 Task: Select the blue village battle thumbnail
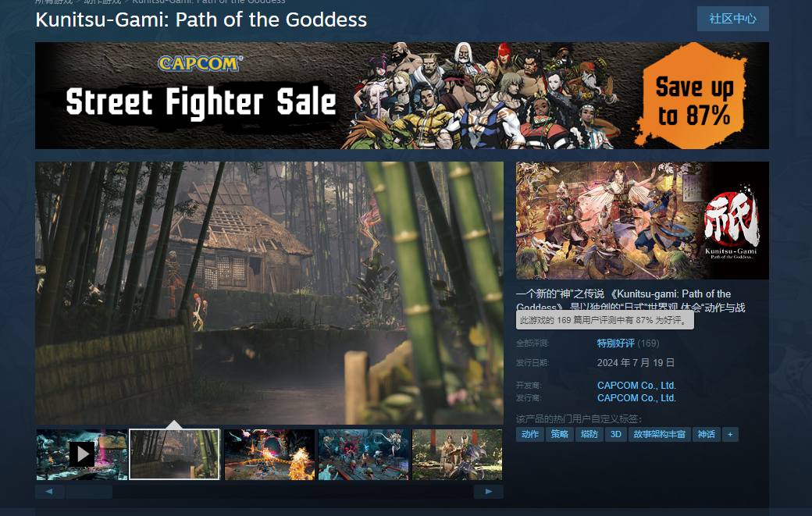coord(363,454)
